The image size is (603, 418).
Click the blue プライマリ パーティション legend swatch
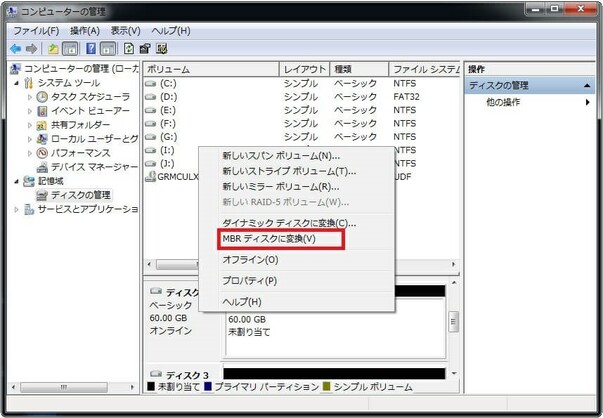208,386
